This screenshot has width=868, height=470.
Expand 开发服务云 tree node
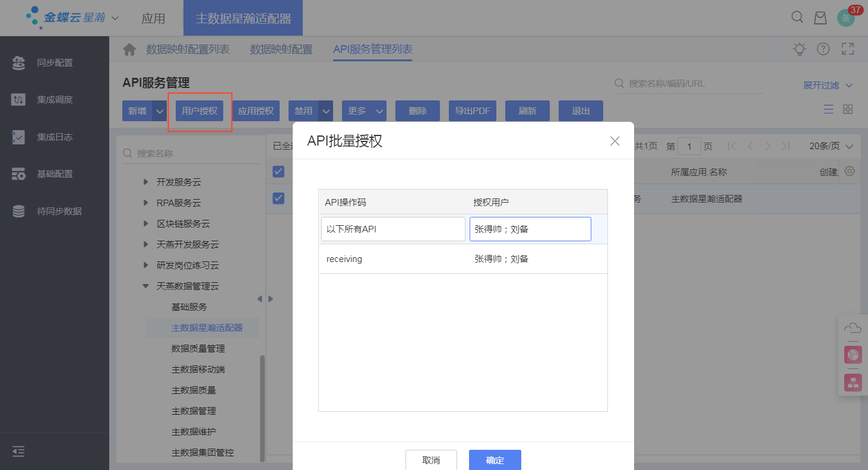[146, 182]
